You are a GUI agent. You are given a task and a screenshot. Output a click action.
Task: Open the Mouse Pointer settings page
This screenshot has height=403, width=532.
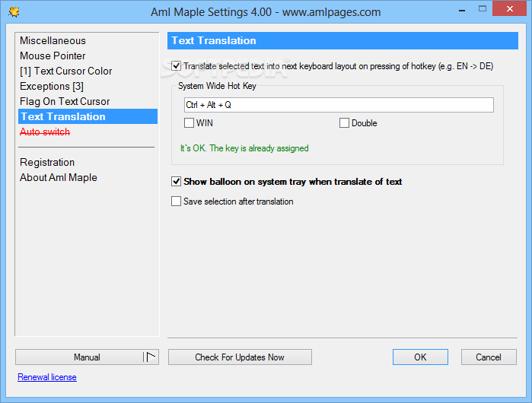pyautogui.click(x=53, y=56)
